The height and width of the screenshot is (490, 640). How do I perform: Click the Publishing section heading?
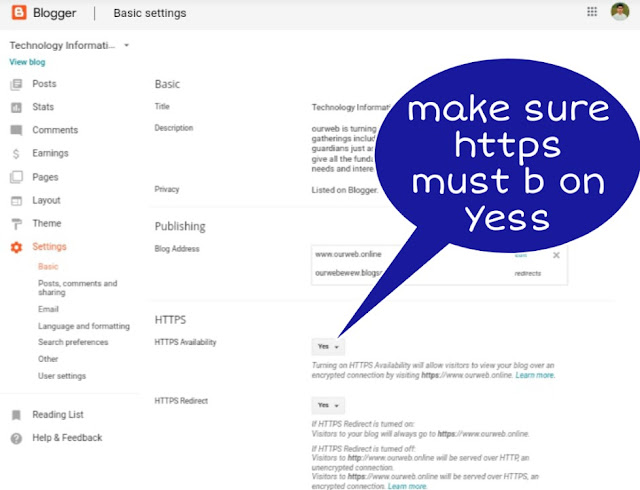click(180, 226)
